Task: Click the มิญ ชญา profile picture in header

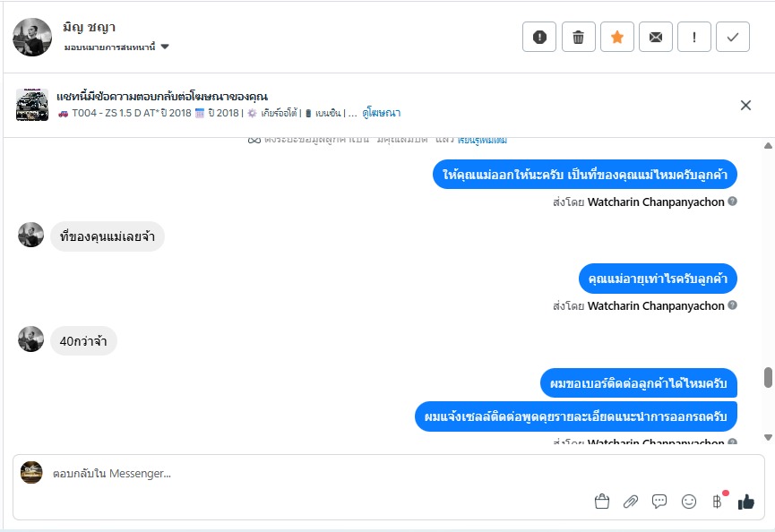Action: pos(32,37)
